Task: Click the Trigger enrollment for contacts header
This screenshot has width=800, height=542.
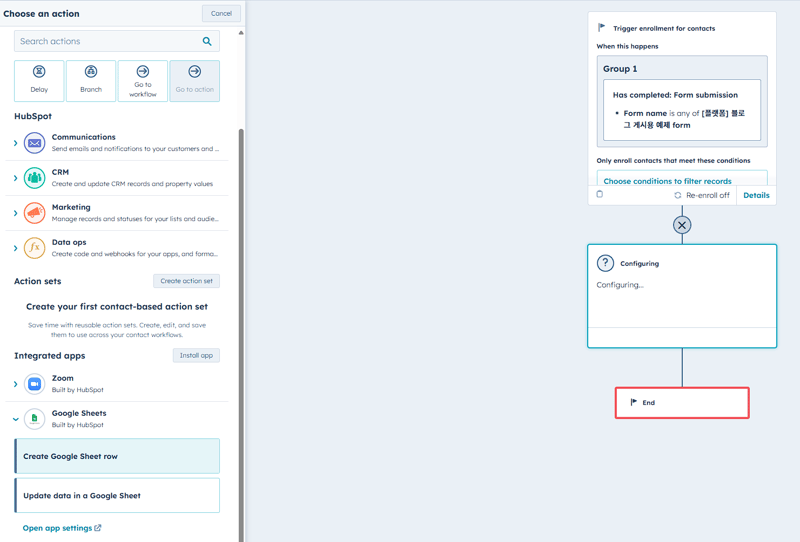Action: click(x=664, y=29)
